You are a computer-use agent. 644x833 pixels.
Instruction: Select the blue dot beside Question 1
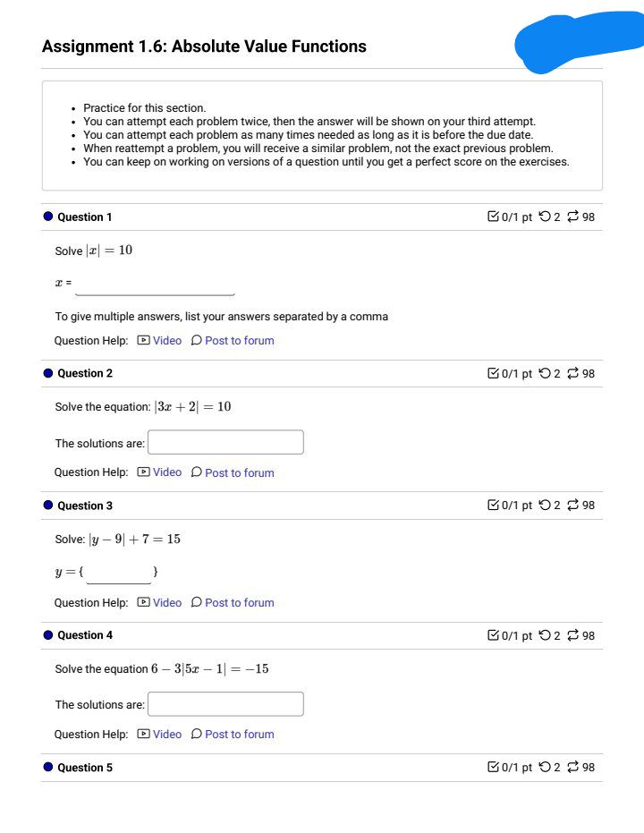pyautogui.click(x=47, y=217)
